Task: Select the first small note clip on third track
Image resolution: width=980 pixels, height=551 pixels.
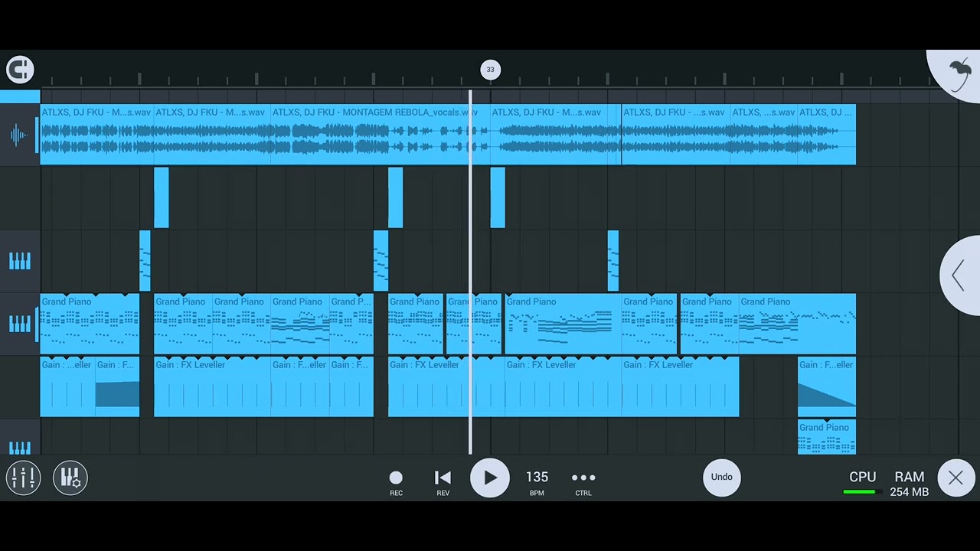Action: pyautogui.click(x=145, y=261)
